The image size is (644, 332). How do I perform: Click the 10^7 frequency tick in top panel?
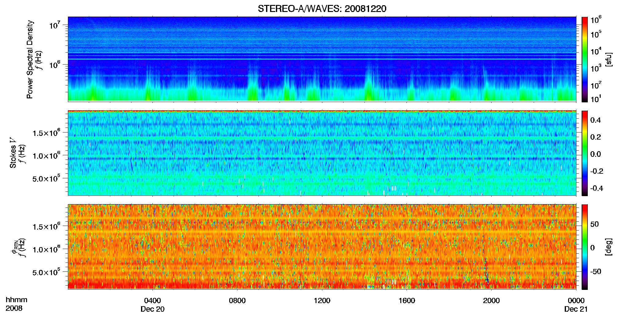click(x=54, y=25)
